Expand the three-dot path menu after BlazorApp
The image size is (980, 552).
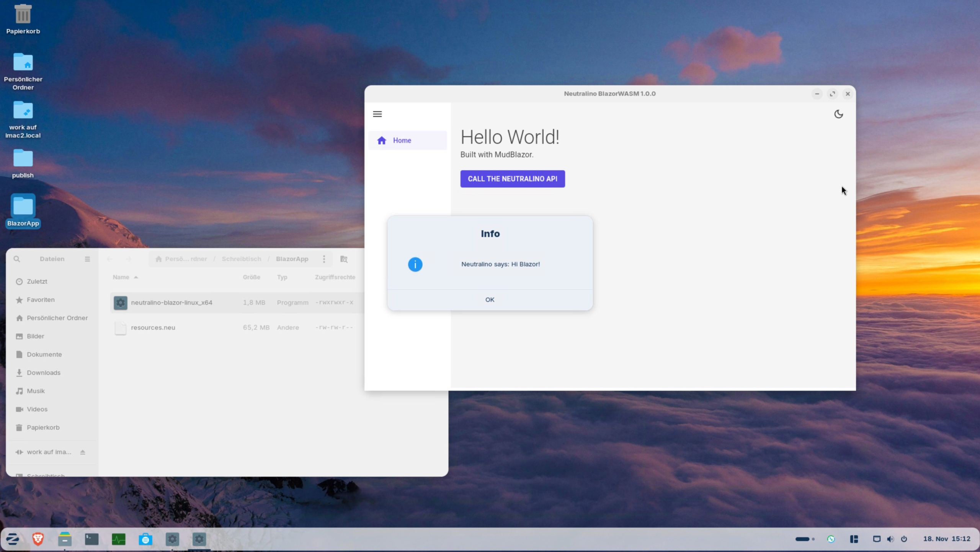324,259
